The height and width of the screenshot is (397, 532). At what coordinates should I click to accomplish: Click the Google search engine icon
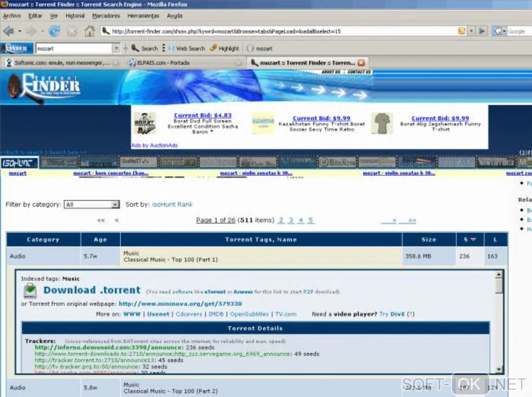(x=497, y=31)
